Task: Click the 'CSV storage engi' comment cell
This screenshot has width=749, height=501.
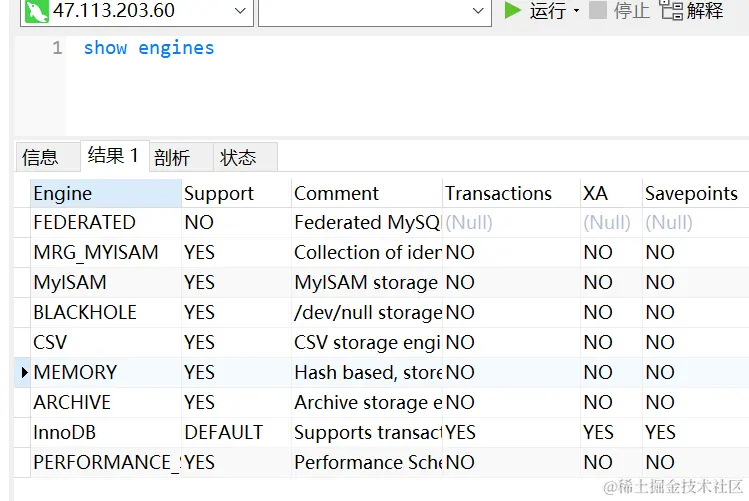Action: (366, 342)
